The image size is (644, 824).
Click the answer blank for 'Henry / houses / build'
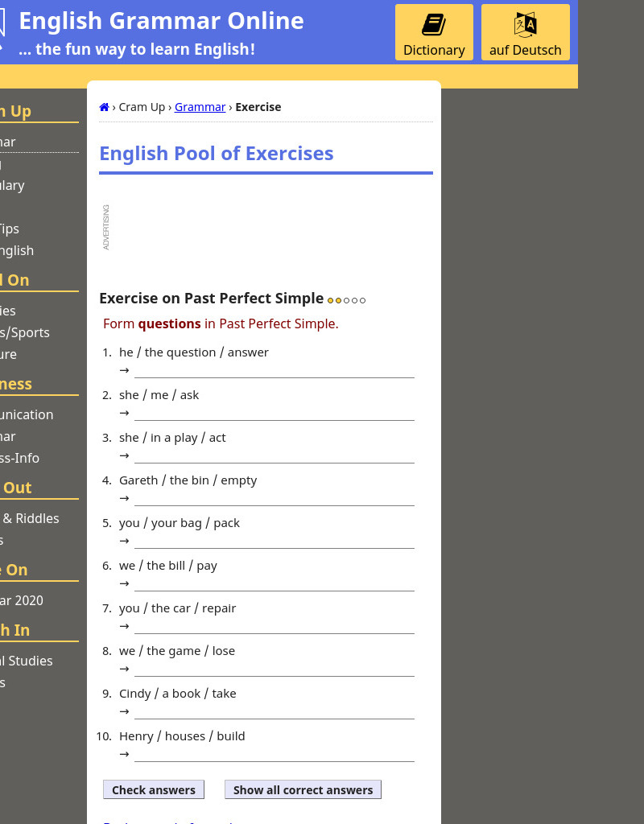274,756
